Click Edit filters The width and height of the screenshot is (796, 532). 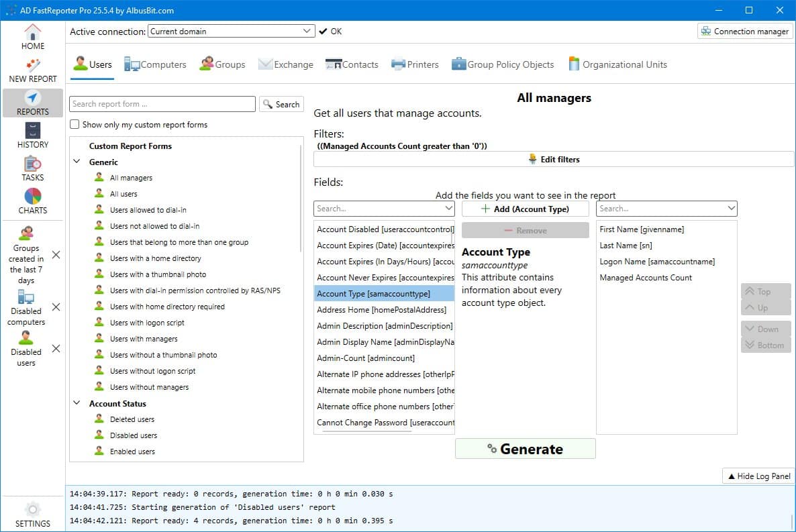554,160
